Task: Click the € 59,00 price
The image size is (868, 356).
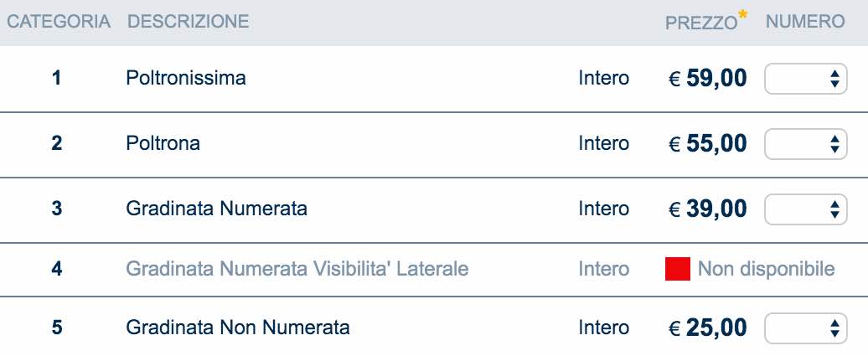Action: [x=707, y=79]
